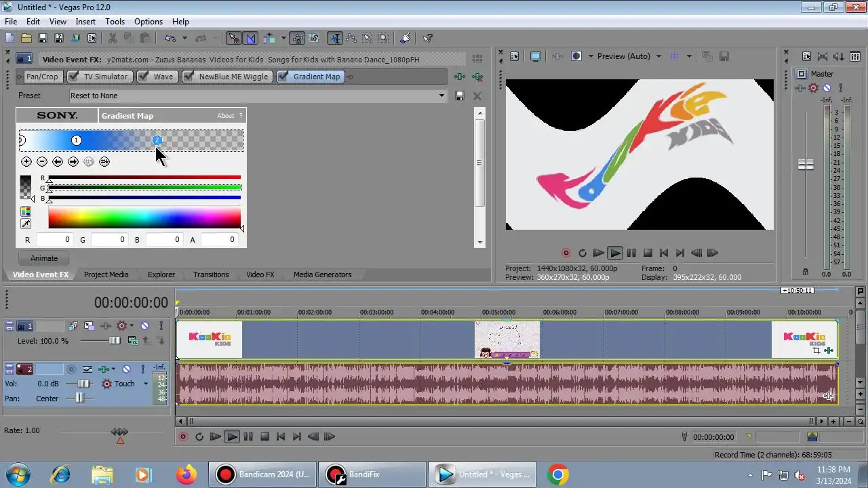868x488 pixels.
Task: Click the Remove Selected Plug-In icon
Action: (x=477, y=77)
